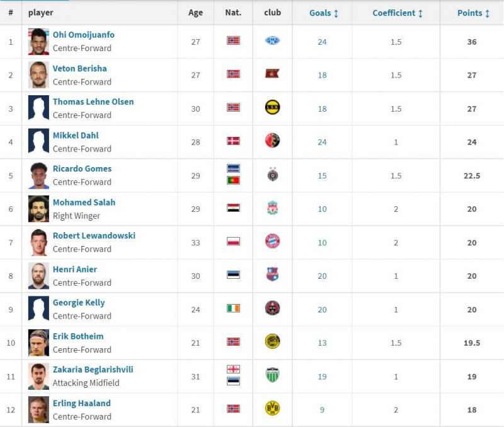Click Erik Botheim player photo

[x=38, y=342]
